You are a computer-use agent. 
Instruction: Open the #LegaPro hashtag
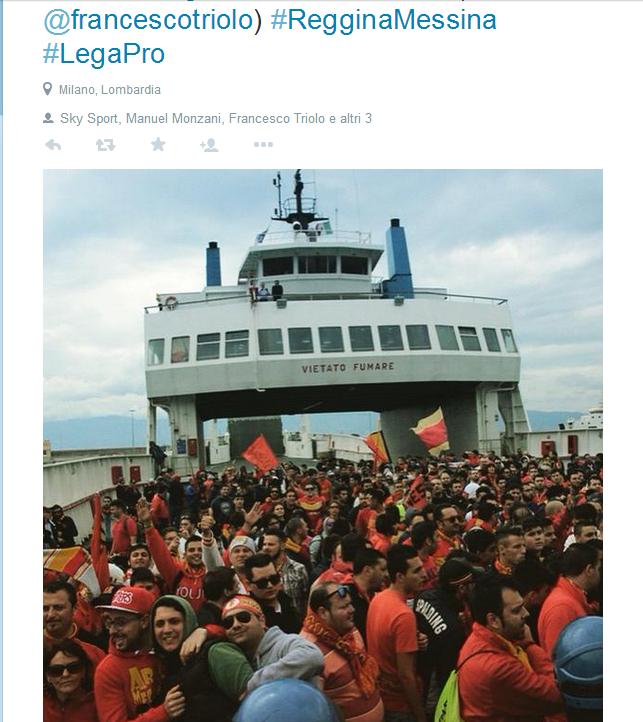click(104, 54)
